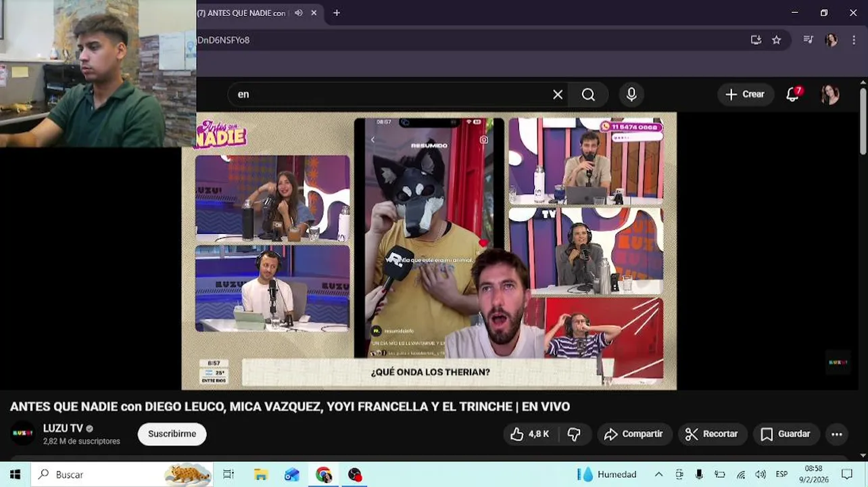Open the Crear menu button
Viewport: 868px width, 487px height.
[x=744, y=95]
